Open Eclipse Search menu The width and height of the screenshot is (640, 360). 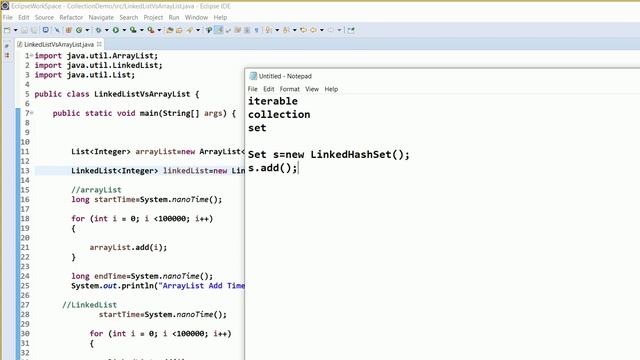tap(129, 18)
